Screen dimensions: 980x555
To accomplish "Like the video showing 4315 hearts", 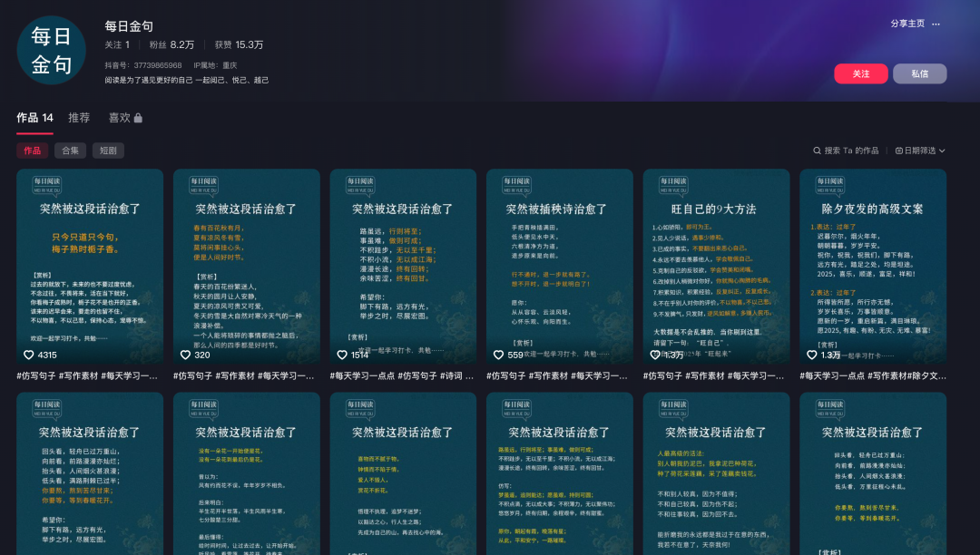I will pos(28,355).
